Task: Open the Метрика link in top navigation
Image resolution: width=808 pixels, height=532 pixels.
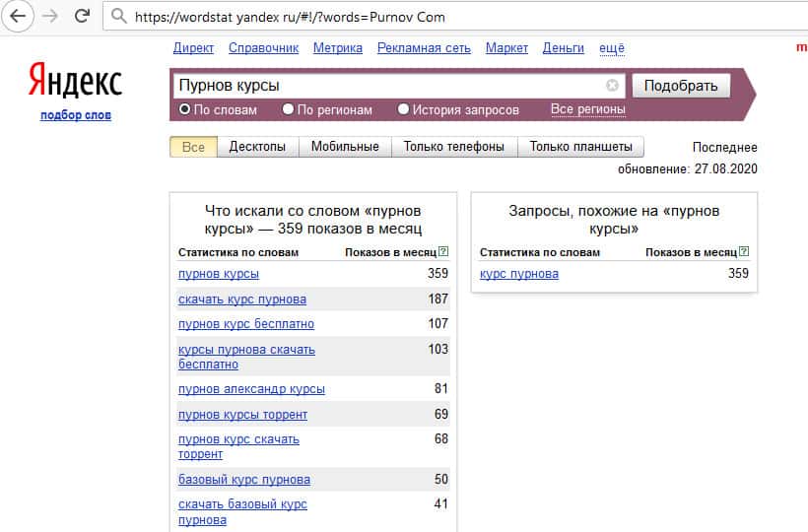Action: pos(337,48)
